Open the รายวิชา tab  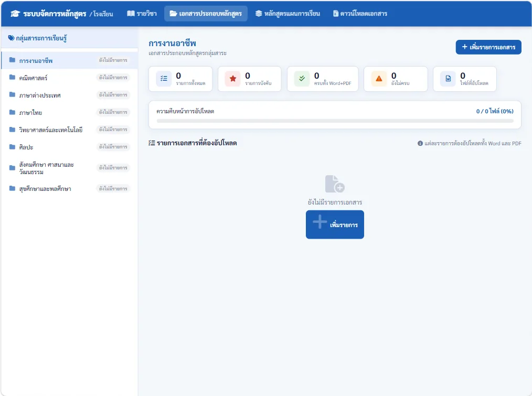142,14
